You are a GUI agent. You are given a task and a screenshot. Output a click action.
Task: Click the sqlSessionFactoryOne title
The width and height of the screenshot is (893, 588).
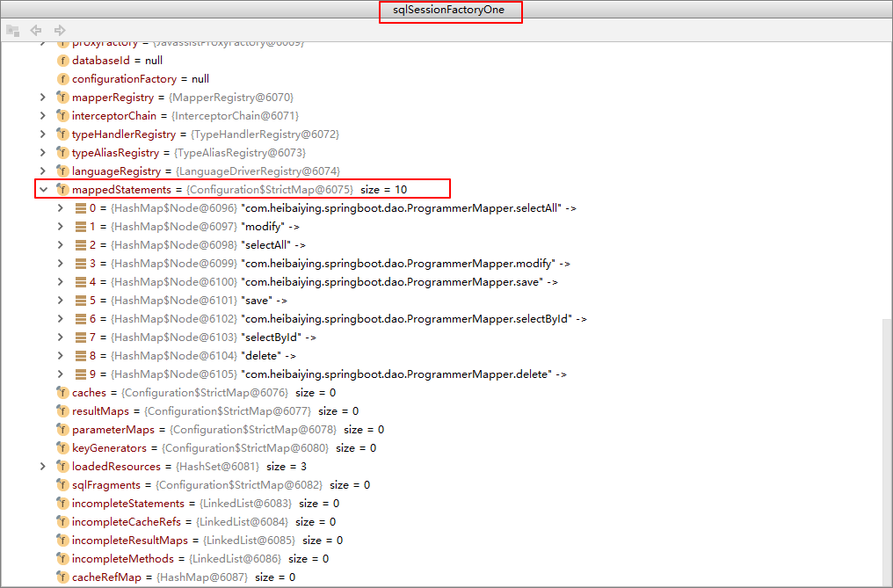point(450,11)
